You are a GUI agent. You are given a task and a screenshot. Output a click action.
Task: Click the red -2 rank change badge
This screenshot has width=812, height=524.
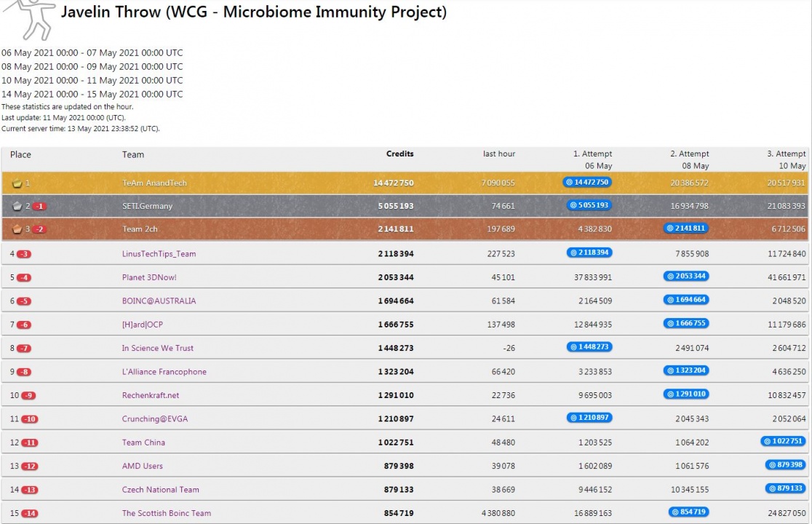point(40,229)
